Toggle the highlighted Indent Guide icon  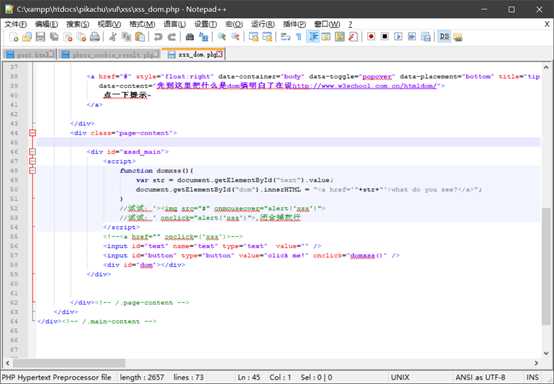click(x=313, y=37)
